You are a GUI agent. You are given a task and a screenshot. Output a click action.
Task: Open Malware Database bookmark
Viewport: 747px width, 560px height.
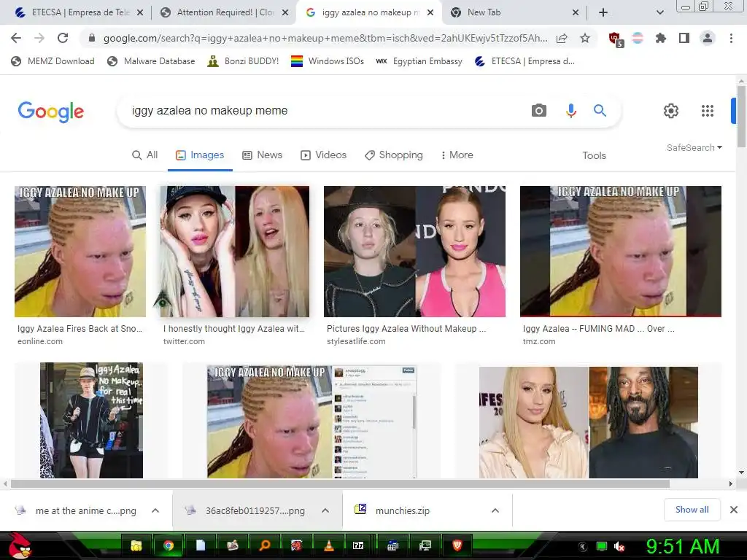[151, 61]
